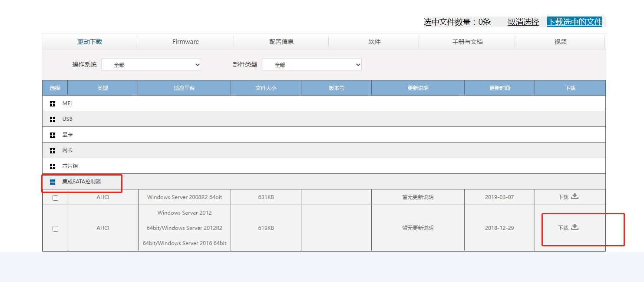Select checkbox for Windows Server 2012 AHCI row
This screenshot has width=644, height=282.
click(55, 229)
